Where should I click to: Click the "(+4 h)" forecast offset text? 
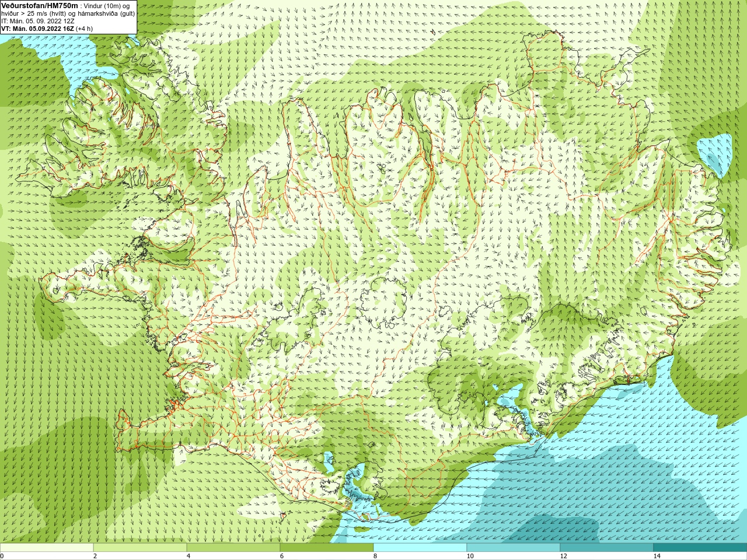tap(84, 29)
